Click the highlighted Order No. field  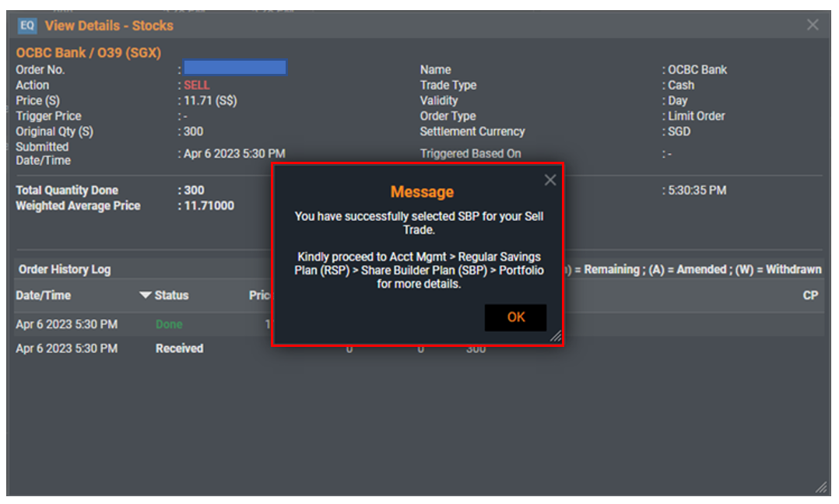(235, 68)
